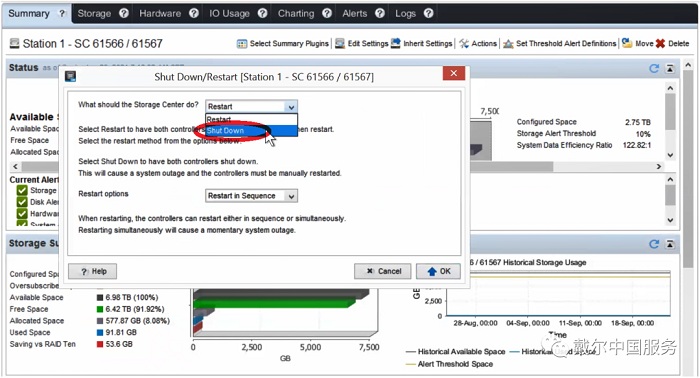Click Select Summary Plugins link

tap(289, 44)
